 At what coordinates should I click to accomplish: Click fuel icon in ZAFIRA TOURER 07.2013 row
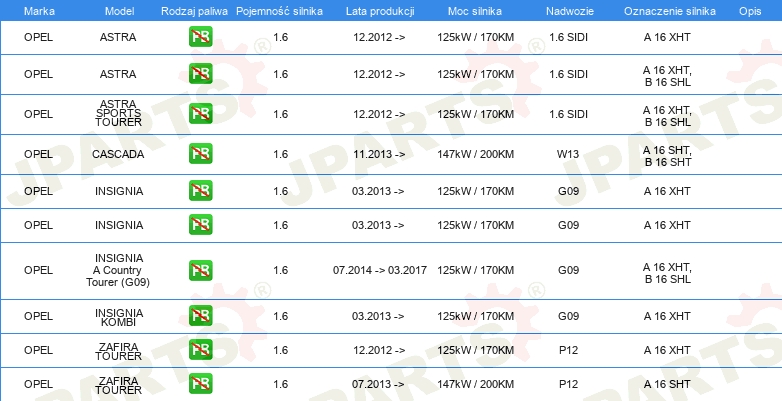pos(200,384)
